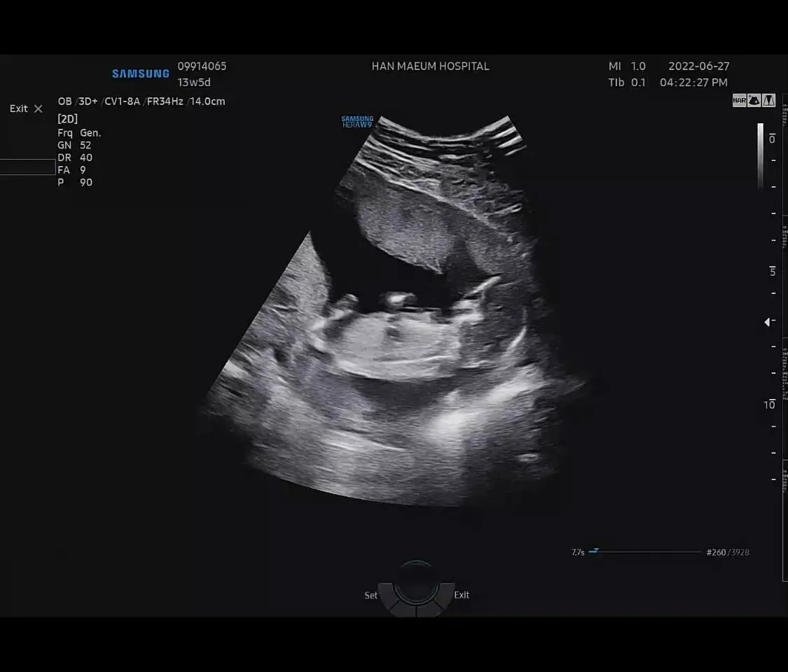
Task: Click the date 2022-06-27
Action: 698,66
